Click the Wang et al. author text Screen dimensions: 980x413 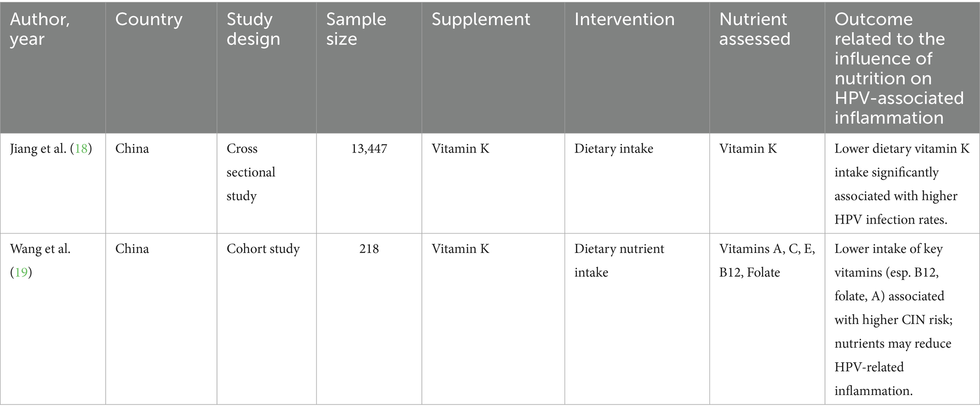point(40,249)
